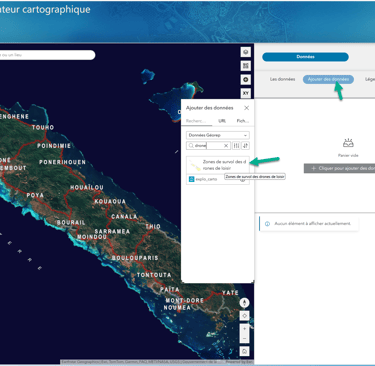Click the magnifier icon in the search box
The height and width of the screenshot is (366, 375).
tap(191, 146)
